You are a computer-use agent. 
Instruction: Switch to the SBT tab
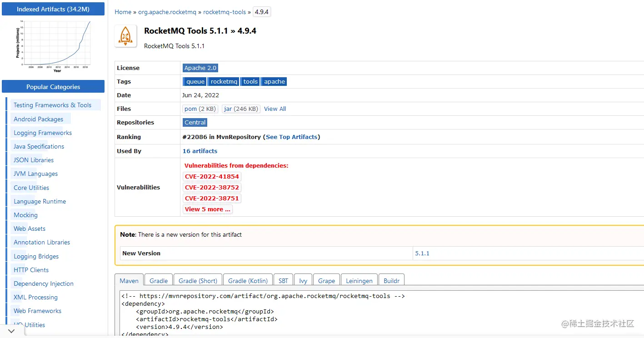[283, 281]
